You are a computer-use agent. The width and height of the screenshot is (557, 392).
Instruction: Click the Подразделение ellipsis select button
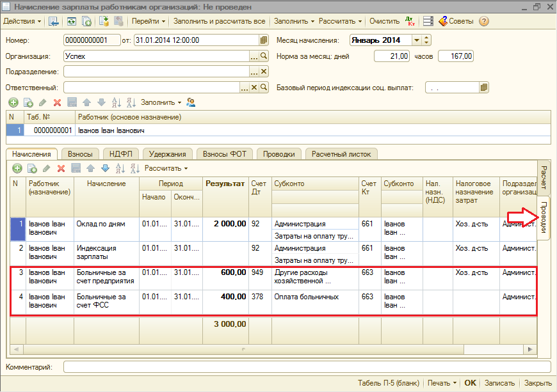(254, 72)
